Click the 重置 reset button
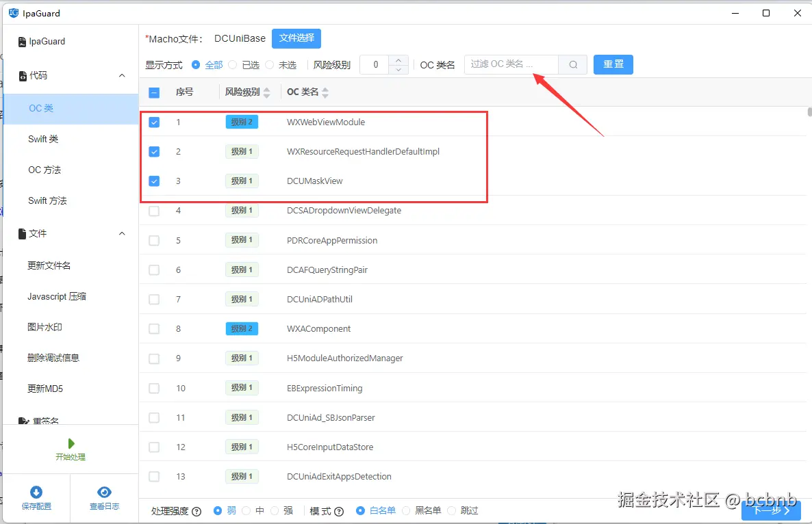Viewport: 812px width, 524px height. 613,64
